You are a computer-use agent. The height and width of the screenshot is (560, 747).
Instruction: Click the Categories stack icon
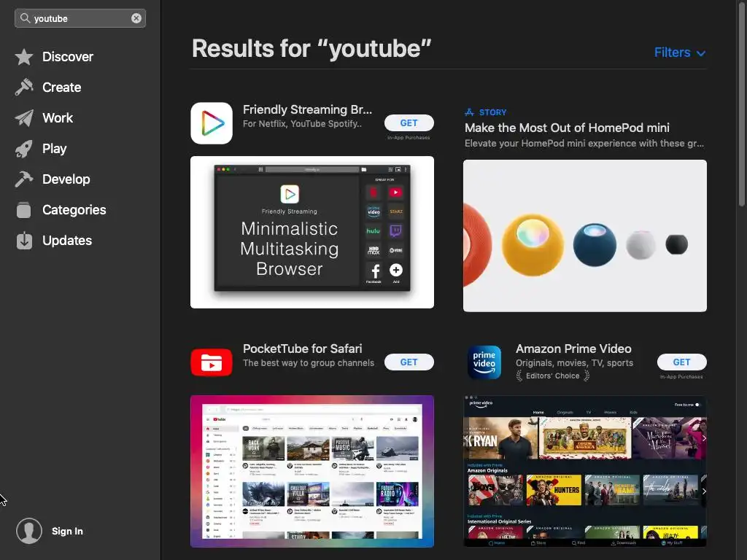(24, 209)
